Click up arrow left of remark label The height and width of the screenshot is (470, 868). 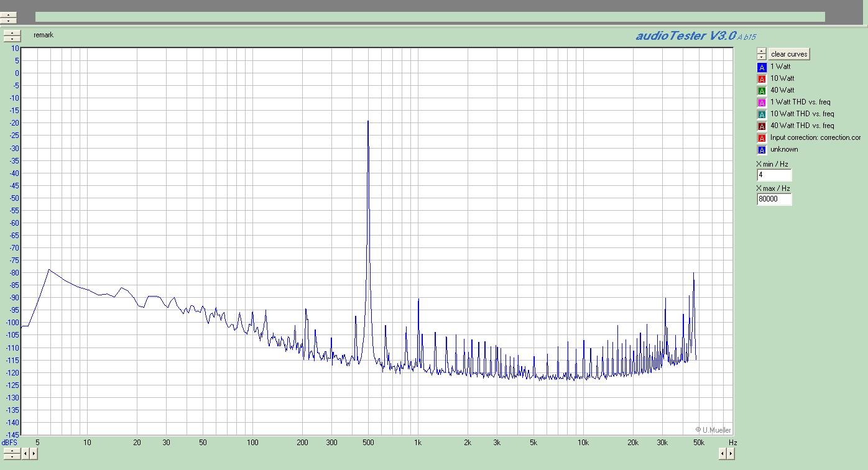coord(12,32)
